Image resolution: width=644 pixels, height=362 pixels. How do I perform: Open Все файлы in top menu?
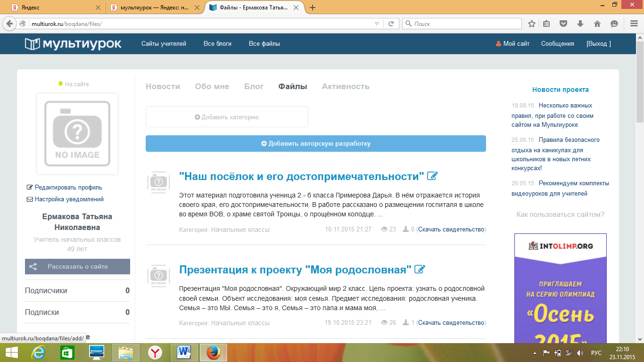coord(264,44)
